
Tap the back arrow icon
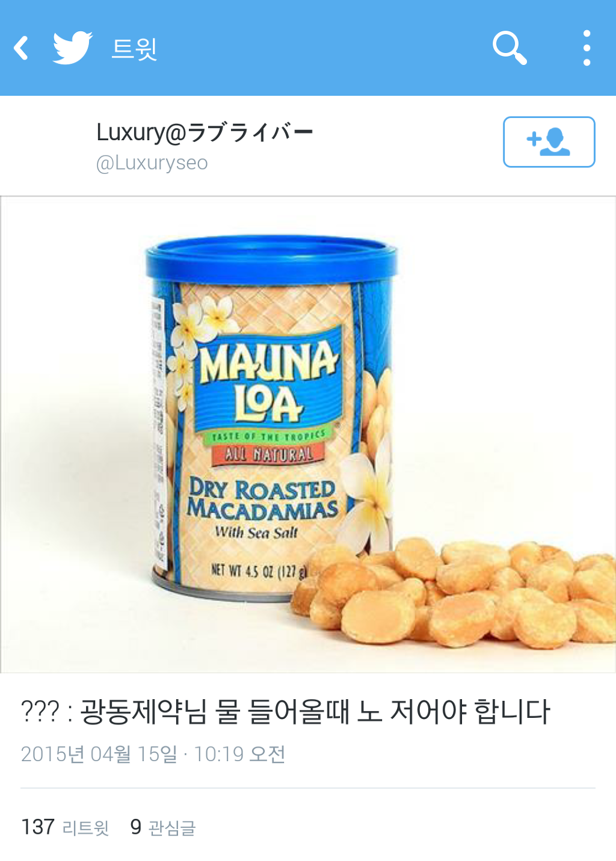[21, 48]
